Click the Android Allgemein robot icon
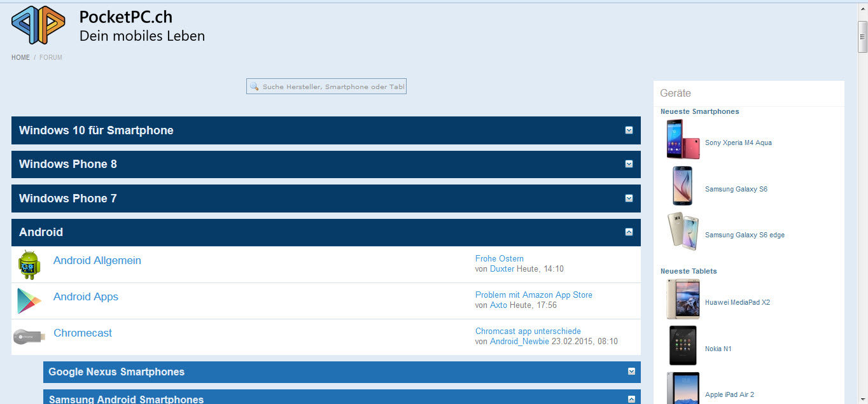Viewport: 868px width, 404px height. pos(29,265)
